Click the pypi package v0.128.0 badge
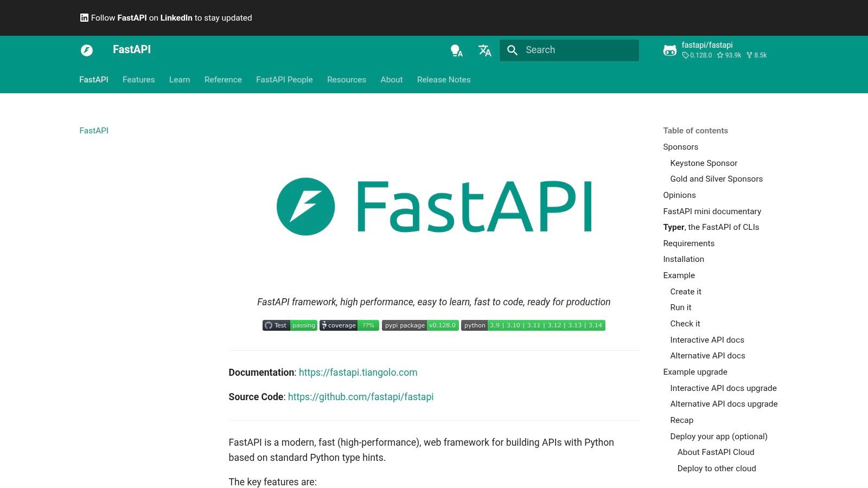The width and height of the screenshot is (868, 488). pyautogui.click(x=420, y=325)
